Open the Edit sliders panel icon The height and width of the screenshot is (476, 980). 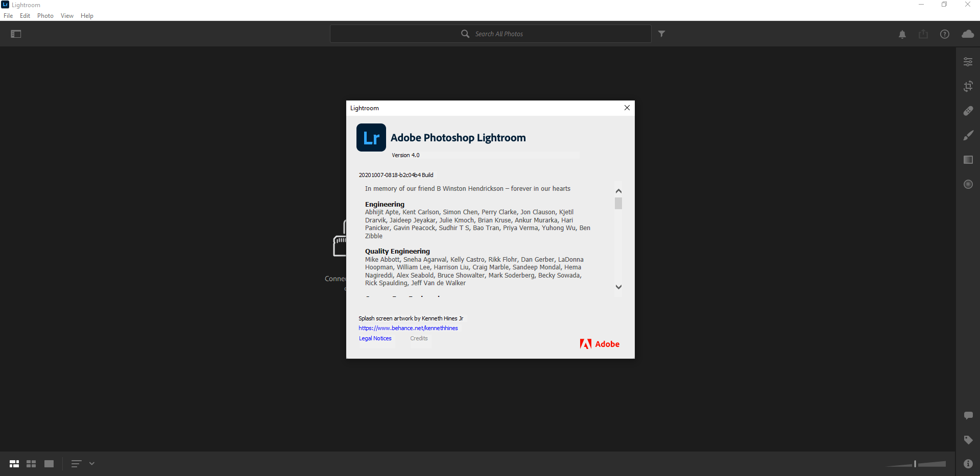pos(968,62)
